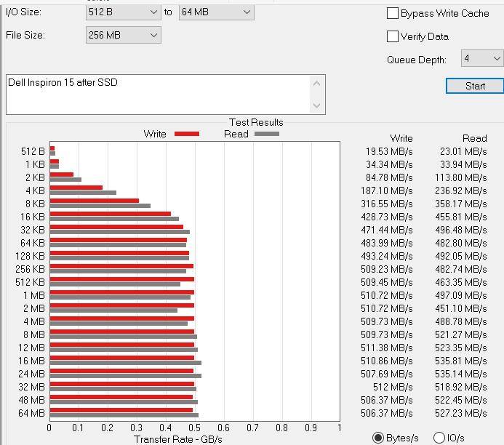
Task: Click the Read column header in results
Action: tap(474, 138)
